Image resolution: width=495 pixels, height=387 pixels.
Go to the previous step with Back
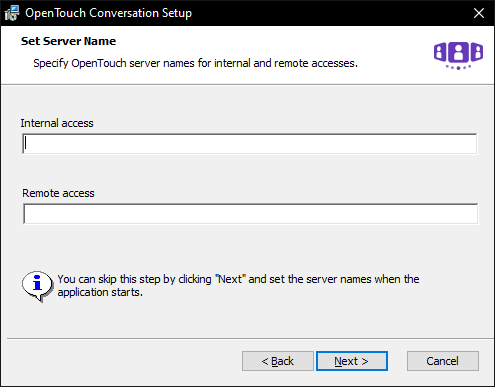[x=278, y=361]
